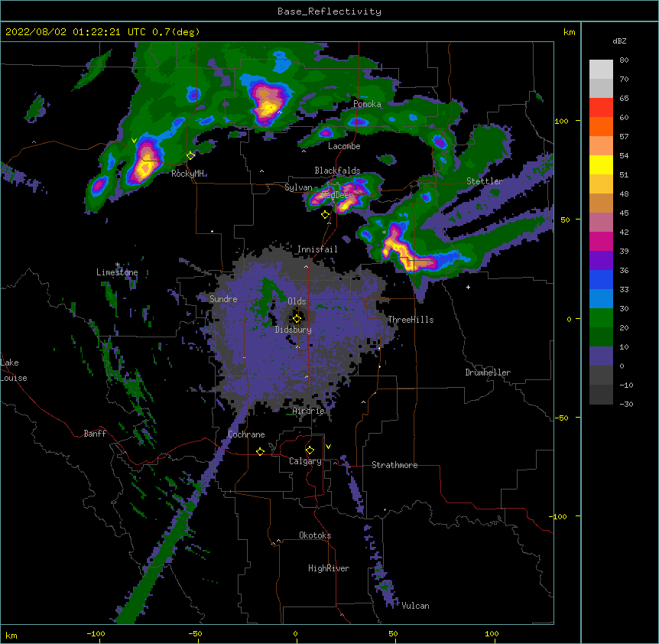Click the Drumheller city label
The height and width of the screenshot is (644, 659).
click(x=488, y=372)
